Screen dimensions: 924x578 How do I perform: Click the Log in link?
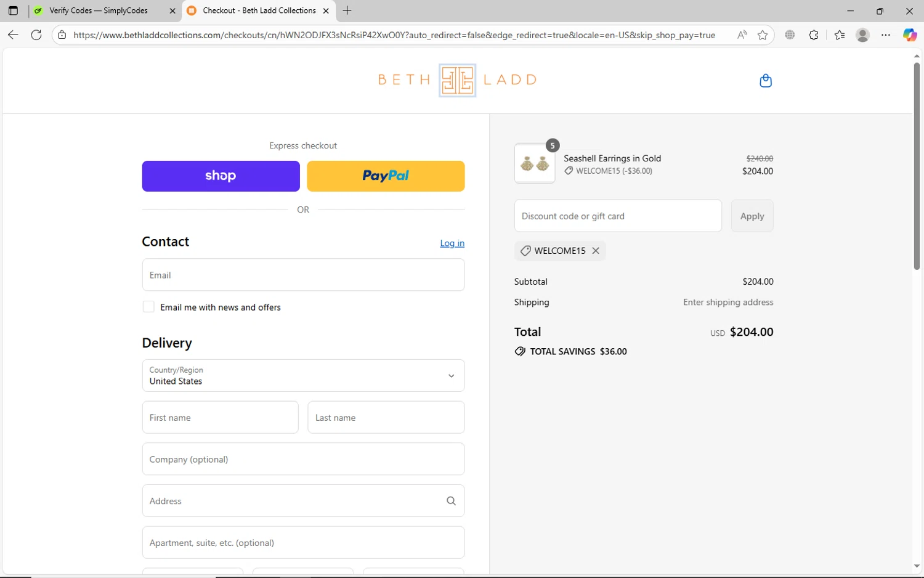coord(452,243)
